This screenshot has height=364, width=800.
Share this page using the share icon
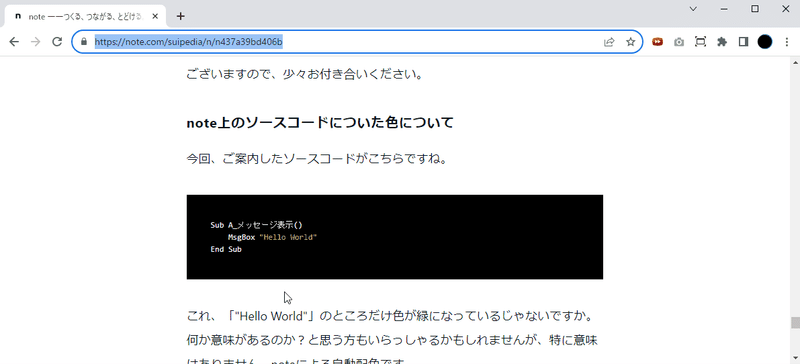[x=609, y=42]
